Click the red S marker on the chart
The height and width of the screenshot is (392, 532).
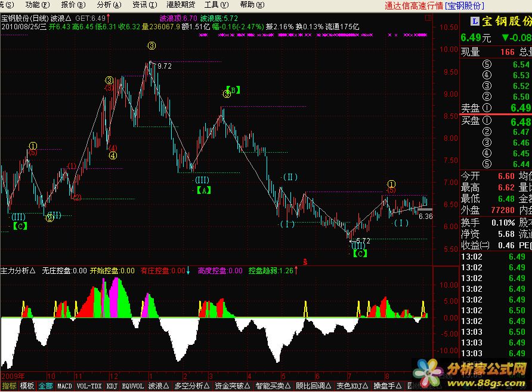click(x=305, y=262)
